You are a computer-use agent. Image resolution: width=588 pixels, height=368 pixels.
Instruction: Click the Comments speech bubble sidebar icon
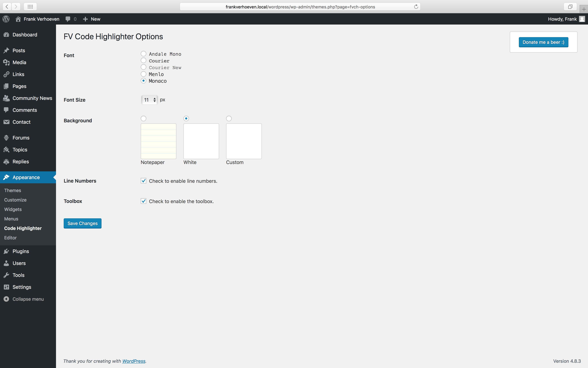click(6, 110)
